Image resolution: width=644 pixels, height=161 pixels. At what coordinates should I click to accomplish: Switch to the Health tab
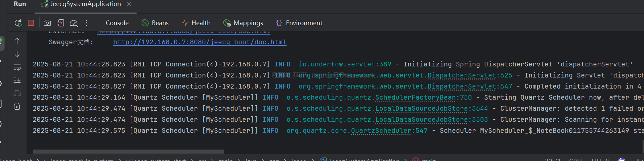point(196,23)
